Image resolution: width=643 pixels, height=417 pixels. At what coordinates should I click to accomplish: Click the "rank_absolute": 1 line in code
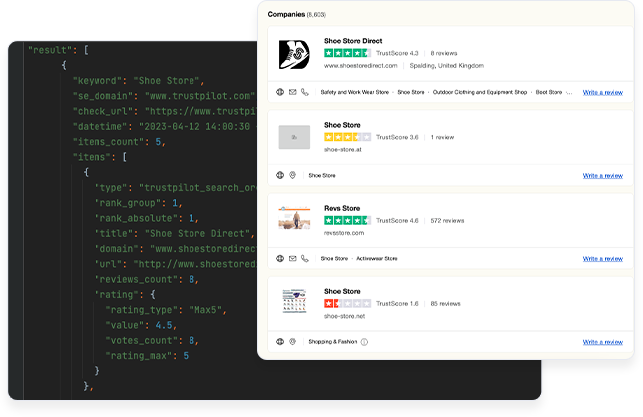147,218
